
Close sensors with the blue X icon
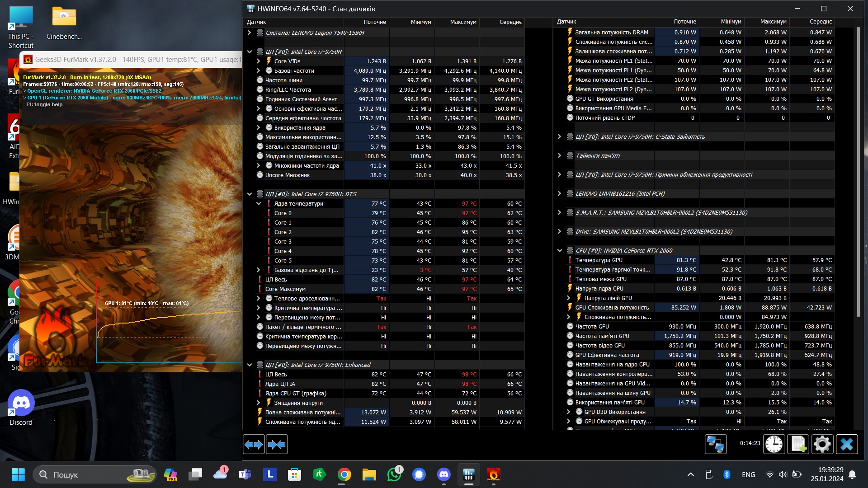(x=846, y=444)
